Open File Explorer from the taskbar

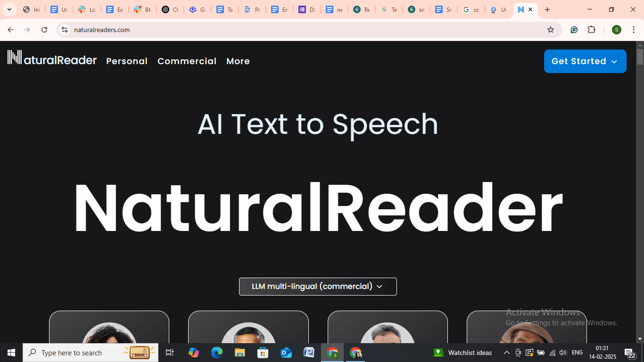tap(240, 353)
